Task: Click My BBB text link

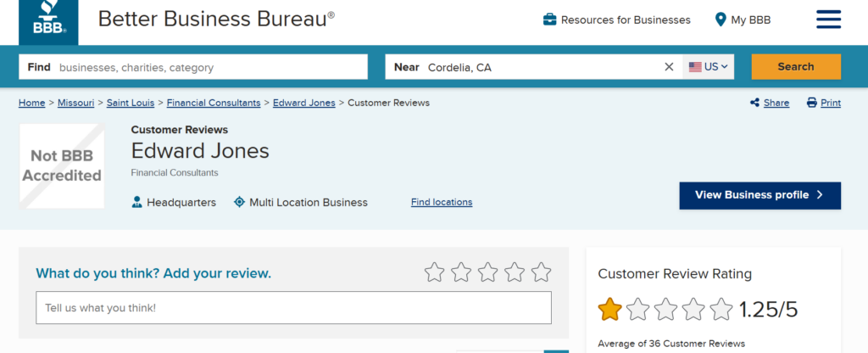Action: point(751,20)
